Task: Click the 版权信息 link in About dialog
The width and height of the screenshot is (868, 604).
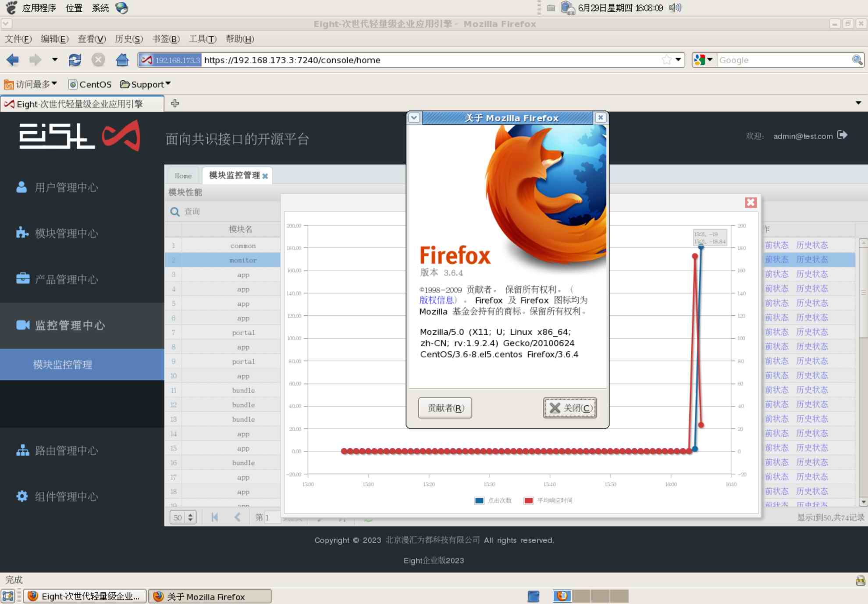Action: (436, 300)
